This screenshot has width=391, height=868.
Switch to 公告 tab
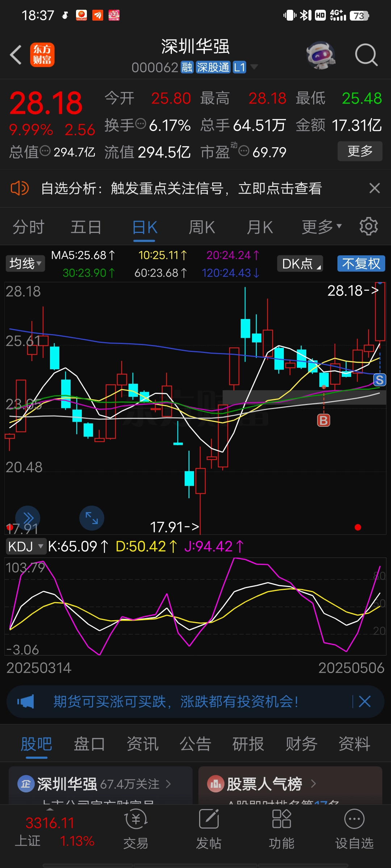pos(195,744)
